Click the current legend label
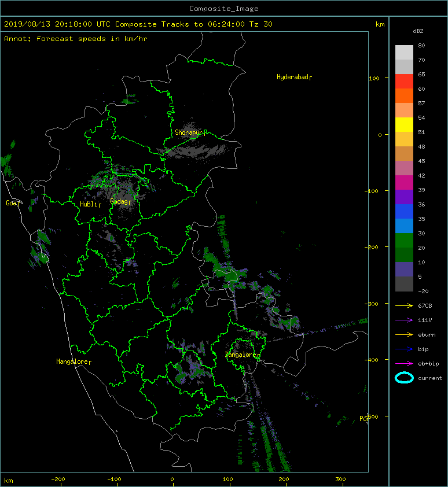This screenshot has height=487, width=448. [430, 378]
